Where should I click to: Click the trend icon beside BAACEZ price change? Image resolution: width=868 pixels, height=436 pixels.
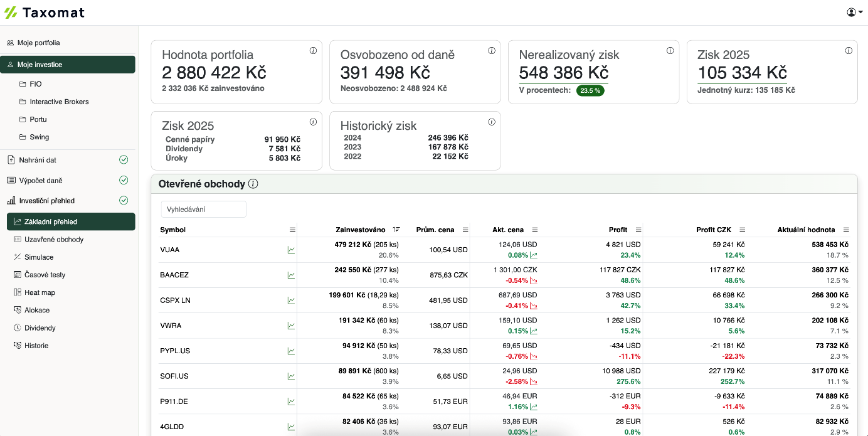[x=534, y=280]
